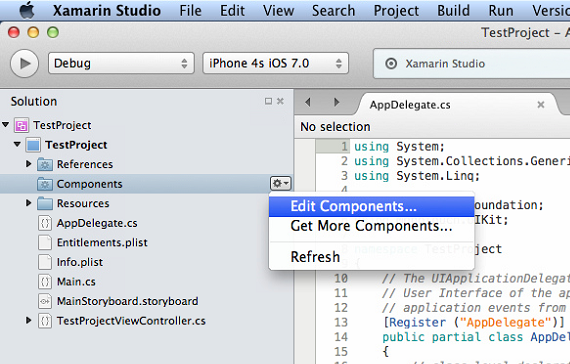Click the Run play button

click(24, 63)
